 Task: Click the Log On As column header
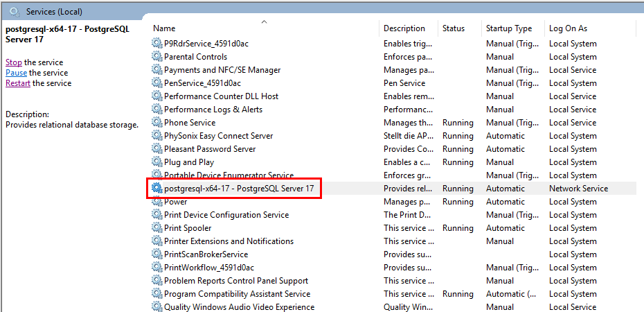tap(568, 28)
